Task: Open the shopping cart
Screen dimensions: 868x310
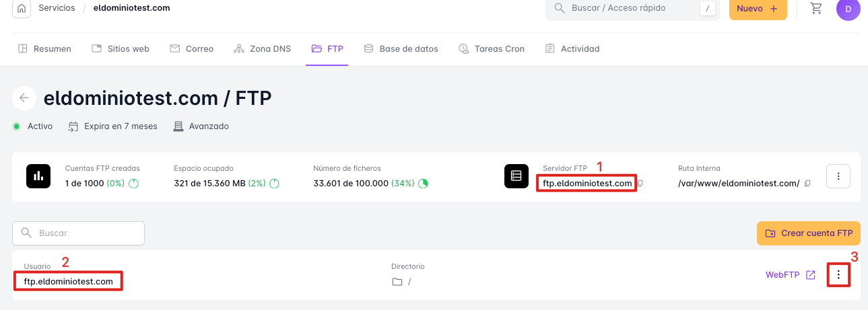Action: pos(816,9)
